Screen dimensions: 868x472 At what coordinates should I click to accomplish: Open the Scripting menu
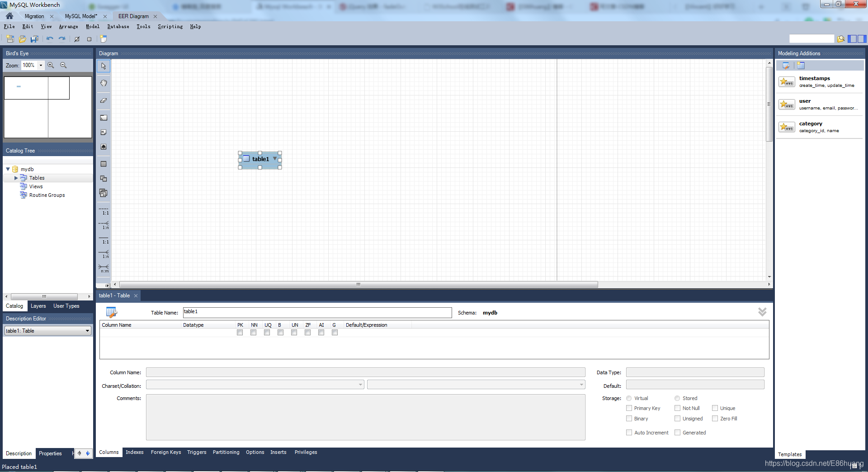click(x=170, y=27)
